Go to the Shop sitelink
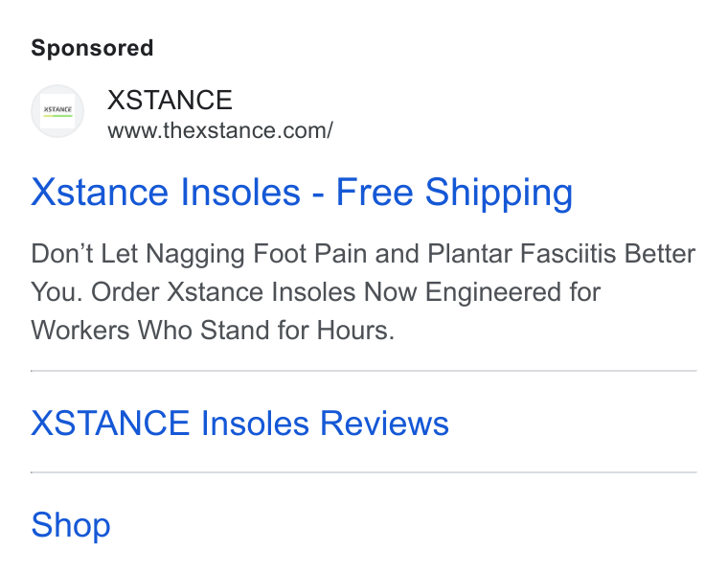The height and width of the screenshot is (573, 728). tap(71, 525)
